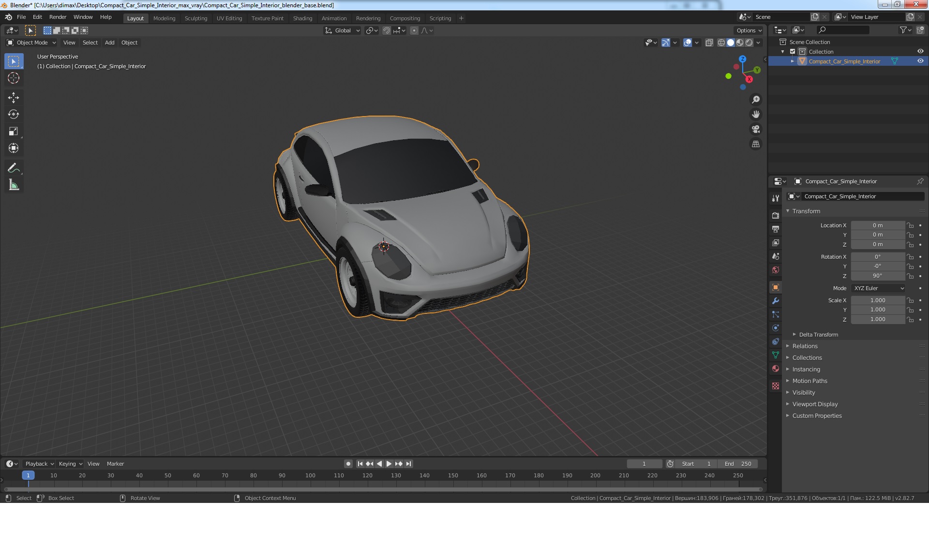The width and height of the screenshot is (929, 560).
Task: Open the Object Mode dropdown
Action: point(31,43)
